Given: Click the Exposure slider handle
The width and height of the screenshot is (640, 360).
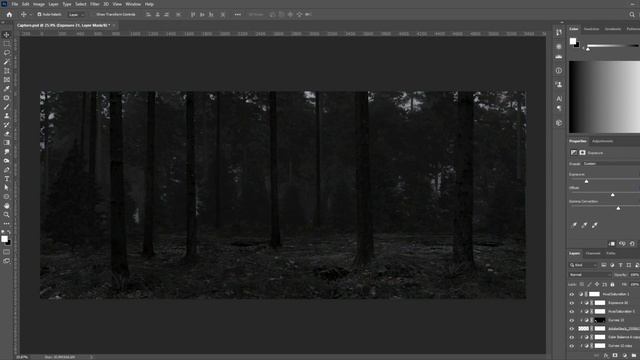Looking at the screenshot, I should 587,181.
